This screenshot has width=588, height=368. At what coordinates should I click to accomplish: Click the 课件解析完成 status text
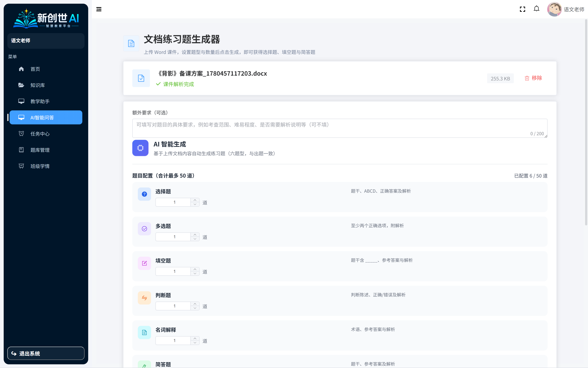[x=179, y=84]
